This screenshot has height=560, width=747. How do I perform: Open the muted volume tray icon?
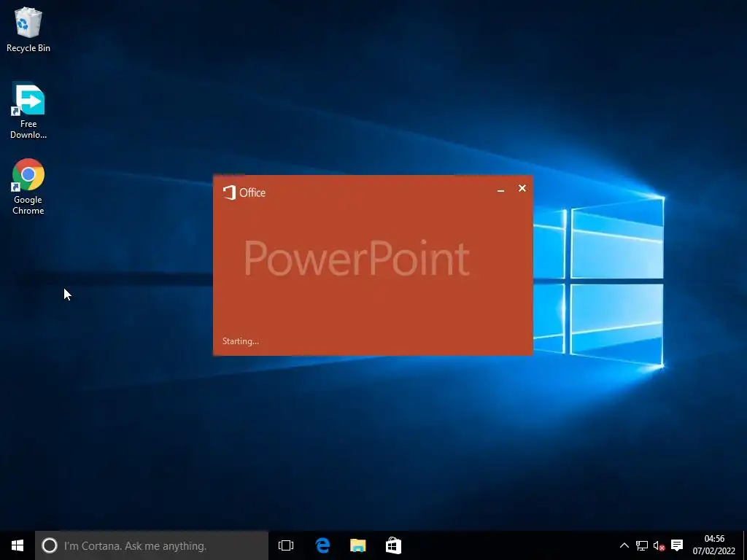[659, 545]
